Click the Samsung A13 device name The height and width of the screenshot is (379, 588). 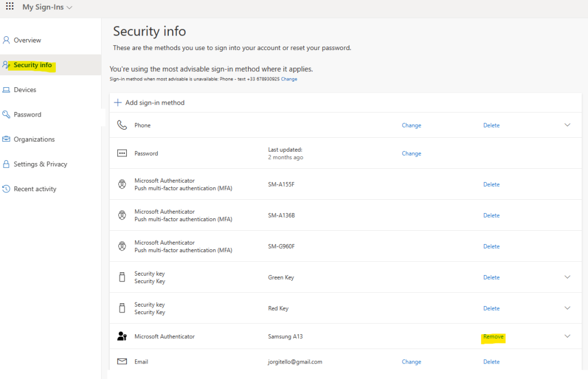[285, 337]
